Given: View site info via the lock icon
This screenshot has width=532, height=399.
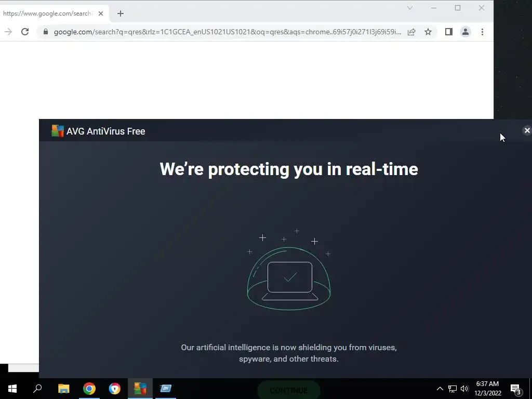Looking at the screenshot, I should 46,32.
